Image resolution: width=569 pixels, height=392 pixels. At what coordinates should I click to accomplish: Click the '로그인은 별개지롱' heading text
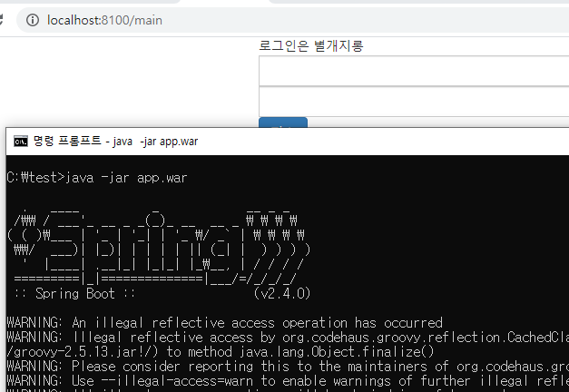(x=311, y=45)
